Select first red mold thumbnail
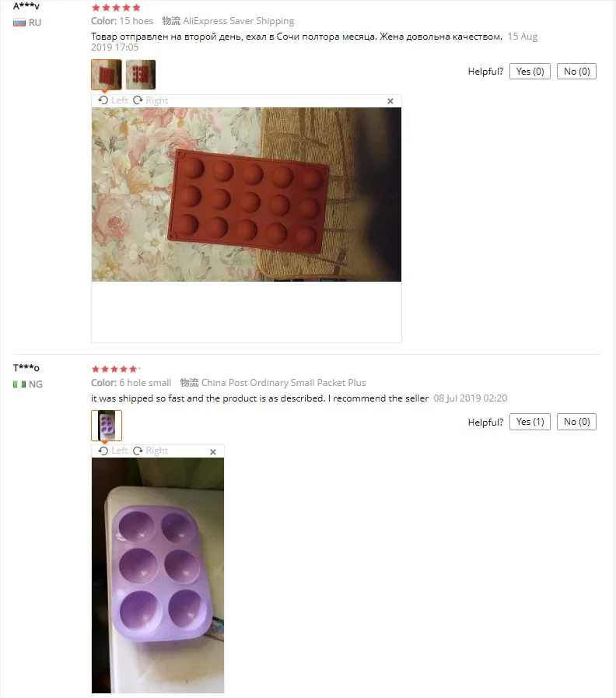 click(107, 75)
